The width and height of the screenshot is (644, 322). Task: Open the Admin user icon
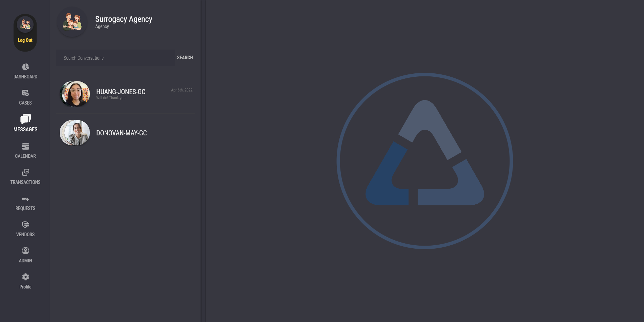[x=25, y=251]
